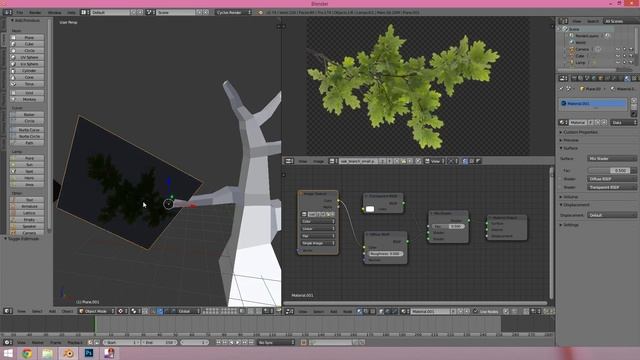The width and height of the screenshot is (640, 360).
Task: Add an Armature object
Action: [x=27, y=207]
